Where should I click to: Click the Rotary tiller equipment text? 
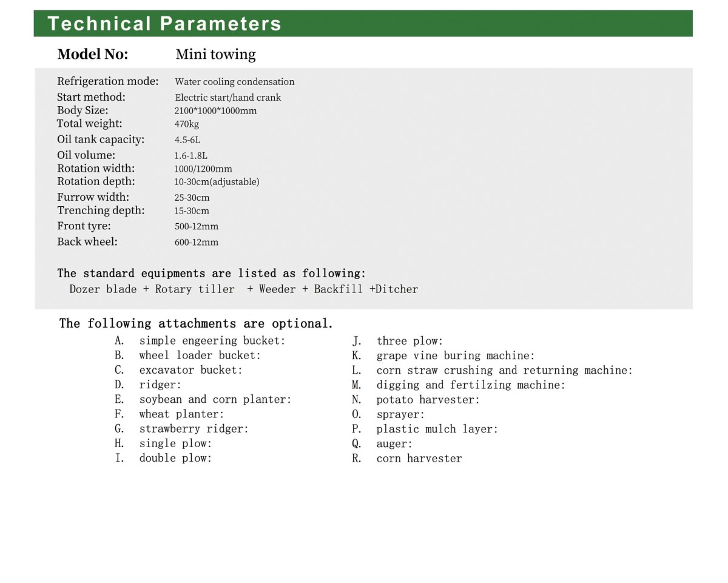(x=195, y=289)
